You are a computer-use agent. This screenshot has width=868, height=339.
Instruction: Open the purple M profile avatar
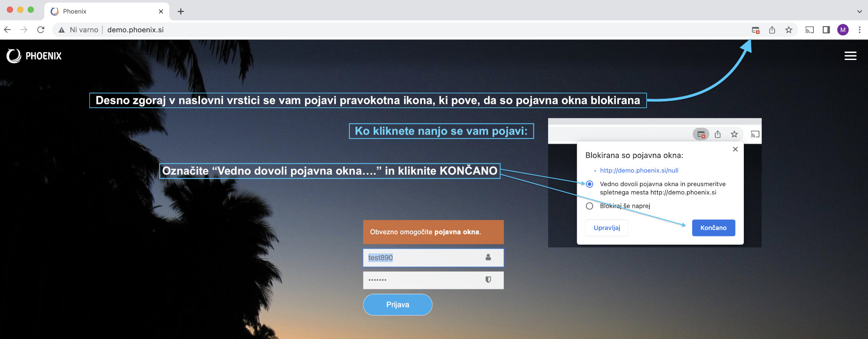pyautogui.click(x=843, y=30)
